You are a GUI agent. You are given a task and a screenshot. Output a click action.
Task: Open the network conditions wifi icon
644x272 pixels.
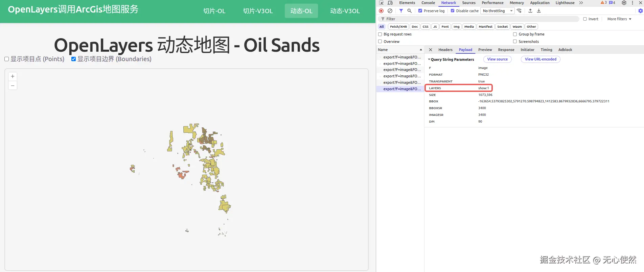pyautogui.click(x=519, y=11)
